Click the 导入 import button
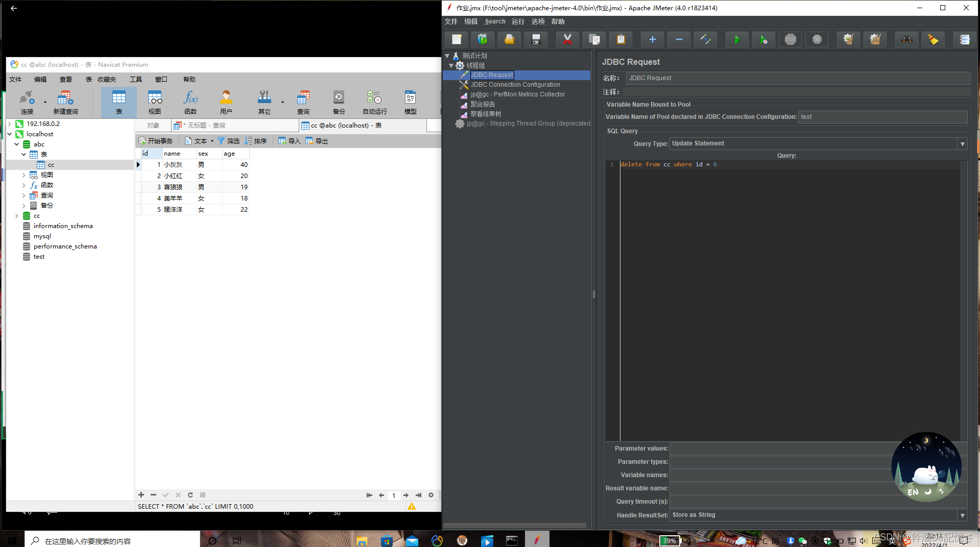Viewport: 980px width, 547px height. [289, 141]
